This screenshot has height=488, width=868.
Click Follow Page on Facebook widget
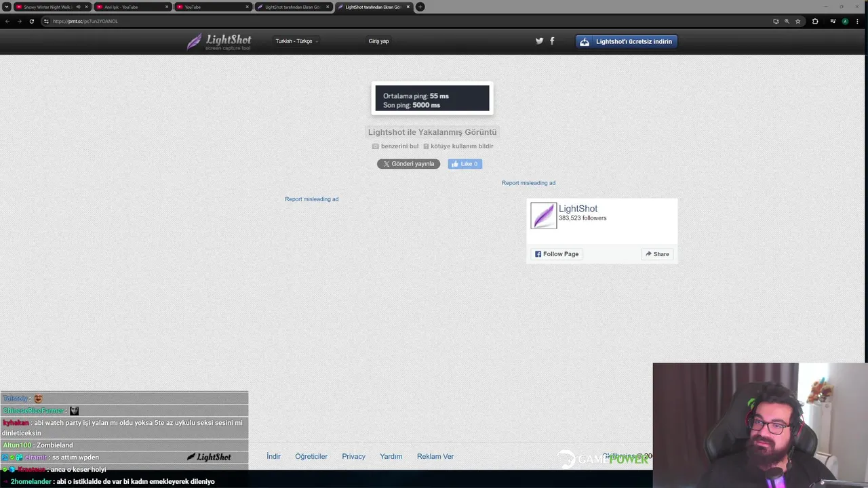click(x=557, y=254)
